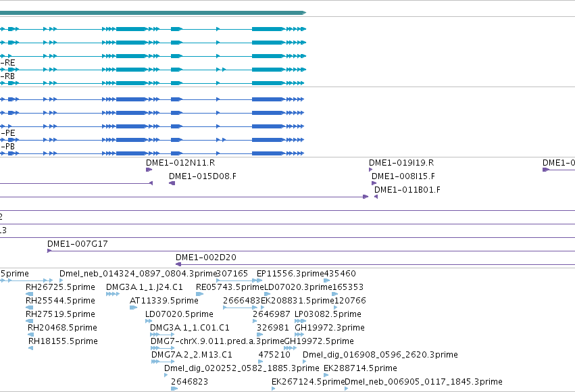Select feature DME1-015D08.F

(x=203, y=176)
